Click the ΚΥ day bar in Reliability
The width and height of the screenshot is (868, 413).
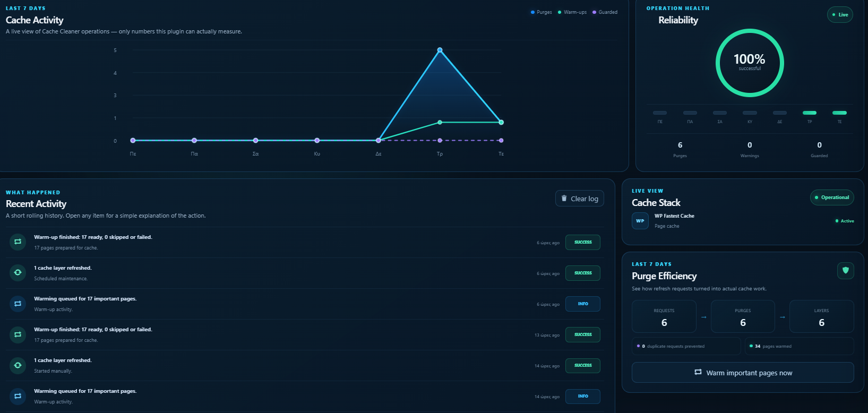(x=750, y=113)
